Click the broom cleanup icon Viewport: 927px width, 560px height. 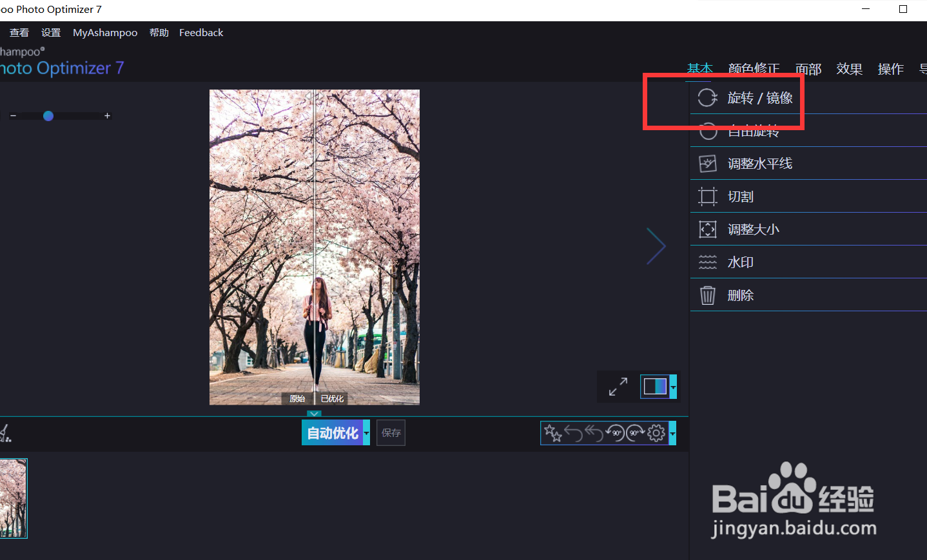[x=5, y=433]
